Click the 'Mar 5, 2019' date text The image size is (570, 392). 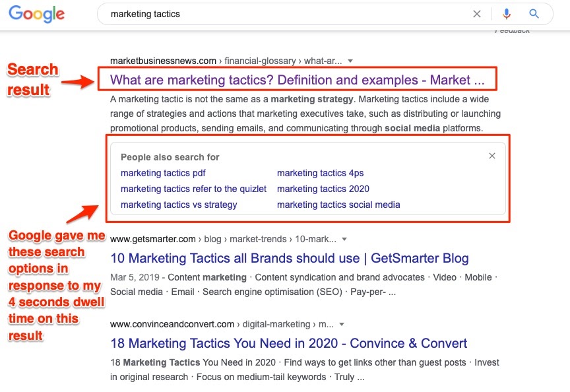[x=135, y=277]
